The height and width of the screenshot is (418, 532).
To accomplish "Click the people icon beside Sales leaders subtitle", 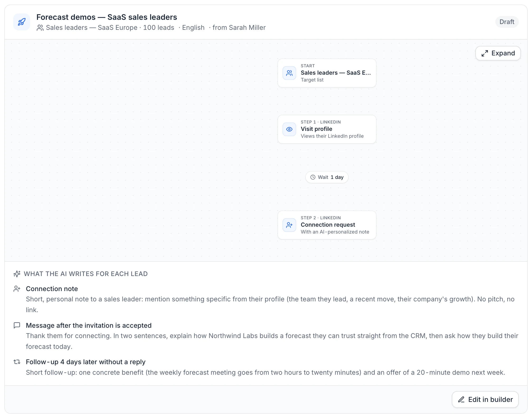I will pos(40,28).
